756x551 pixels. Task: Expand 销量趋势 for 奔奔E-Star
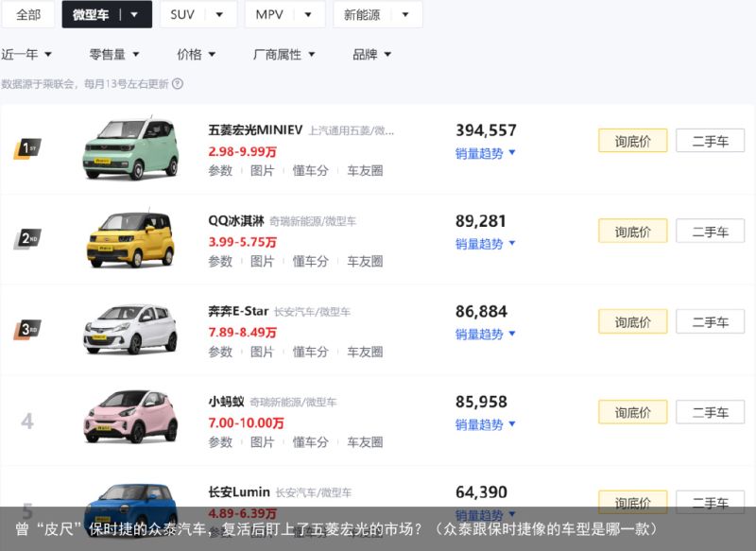[x=485, y=334]
